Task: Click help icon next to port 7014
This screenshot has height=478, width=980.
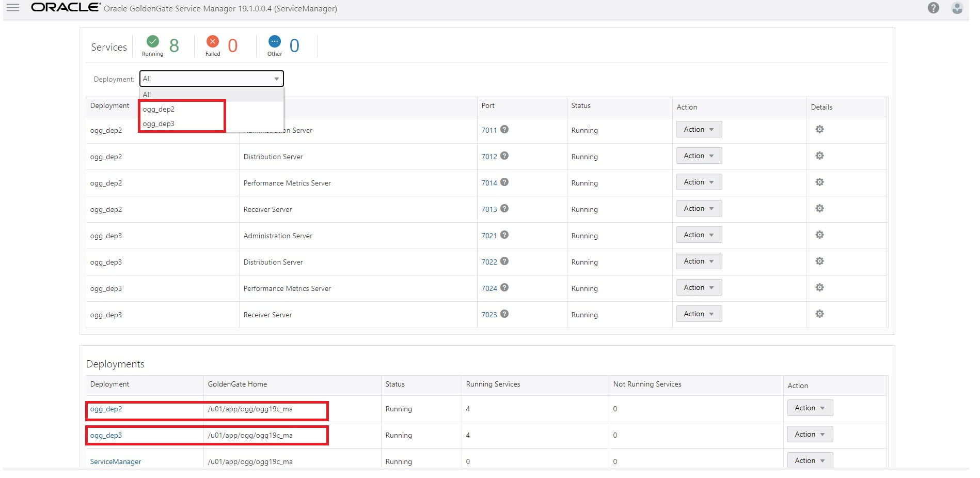Action: pyautogui.click(x=504, y=182)
